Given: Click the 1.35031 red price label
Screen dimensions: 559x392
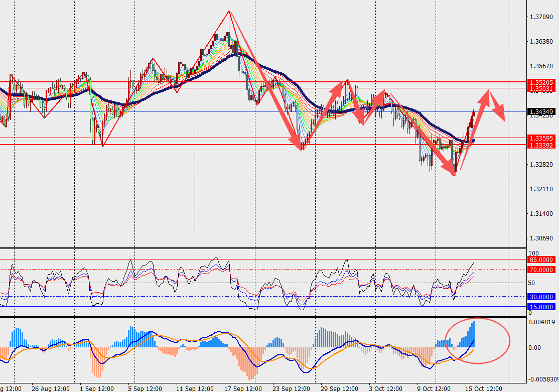Looking at the screenshot, I should (x=541, y=88).
